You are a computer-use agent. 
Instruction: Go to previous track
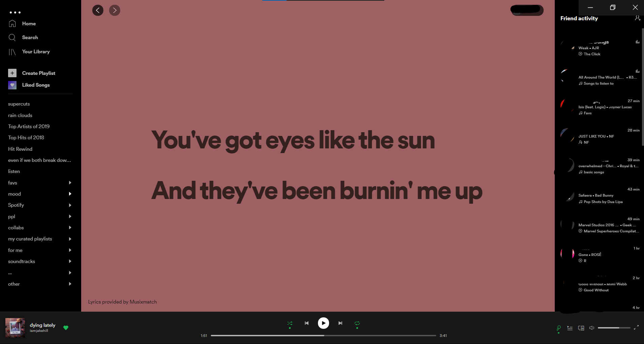[x=307, y=323]
